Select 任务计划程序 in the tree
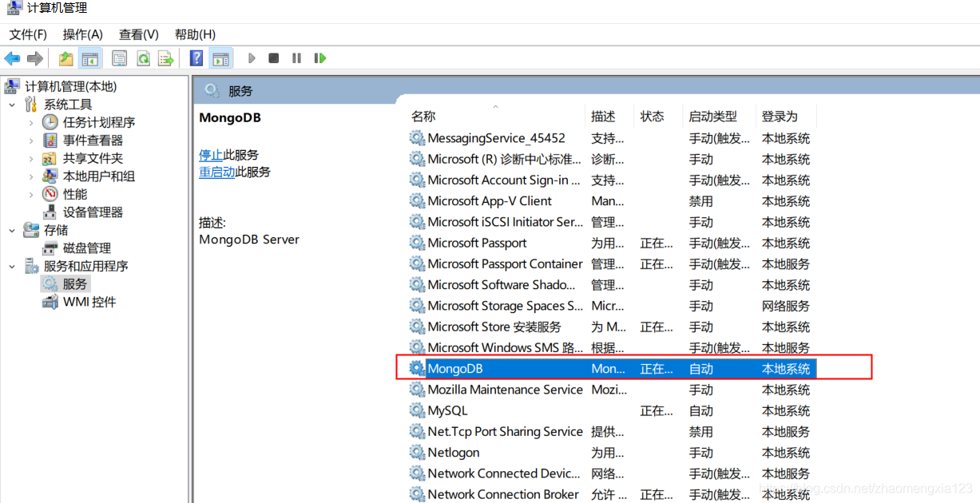This screenshot has height=503, width=980. coord(99,122)
